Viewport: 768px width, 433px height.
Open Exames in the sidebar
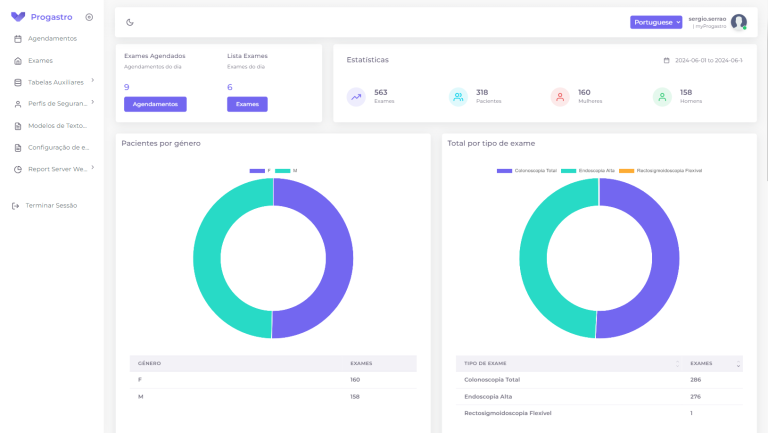(40, 61)
